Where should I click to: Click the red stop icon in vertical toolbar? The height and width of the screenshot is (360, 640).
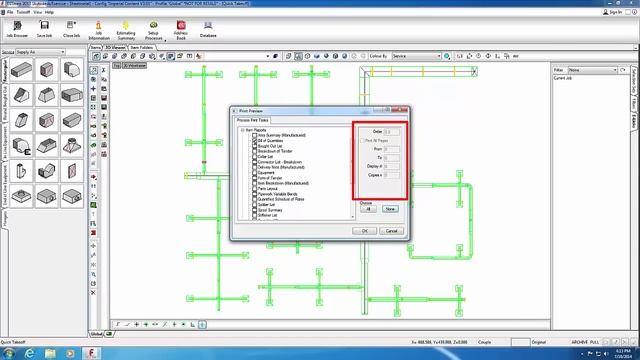(93, 233)
